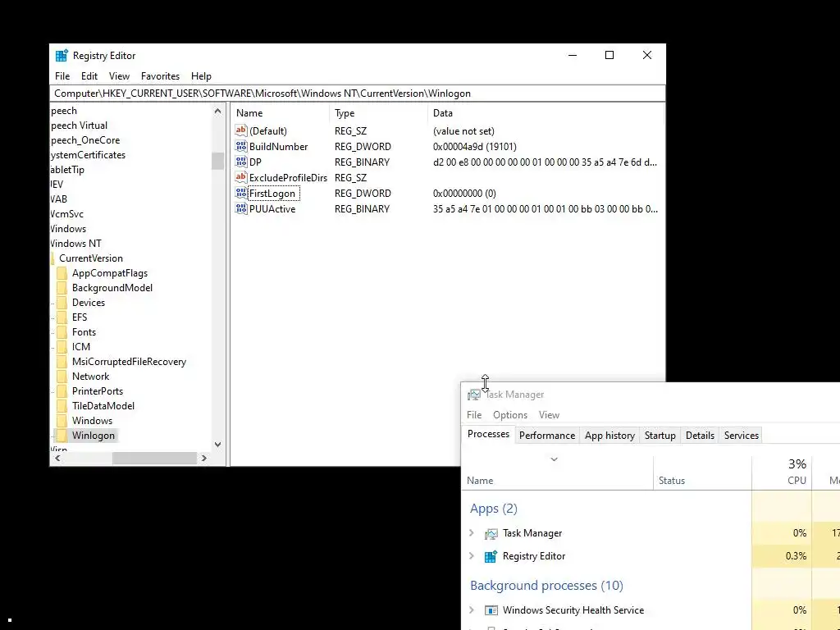840x630 pixels.
Task: Click the ExcludeProfileDirs string value icon
Action: coord(241,177)
